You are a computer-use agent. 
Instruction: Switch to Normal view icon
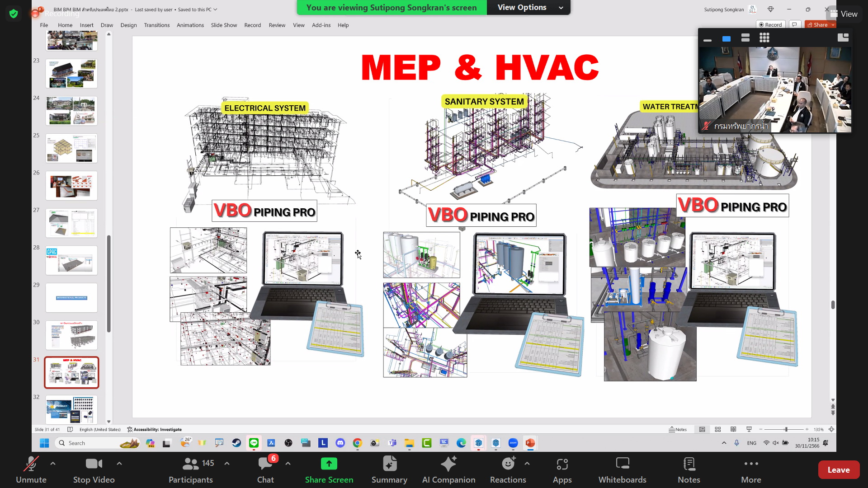(x=702, y=429)
